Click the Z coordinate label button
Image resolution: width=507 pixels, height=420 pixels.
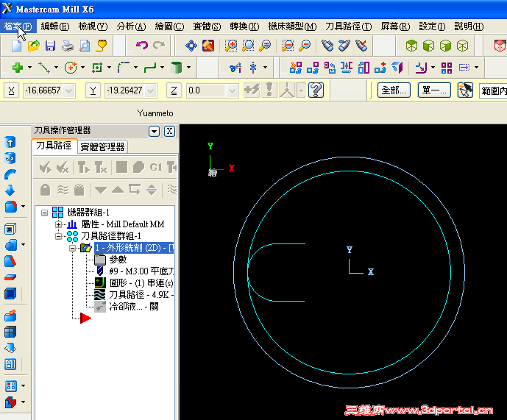pos(174,90)
